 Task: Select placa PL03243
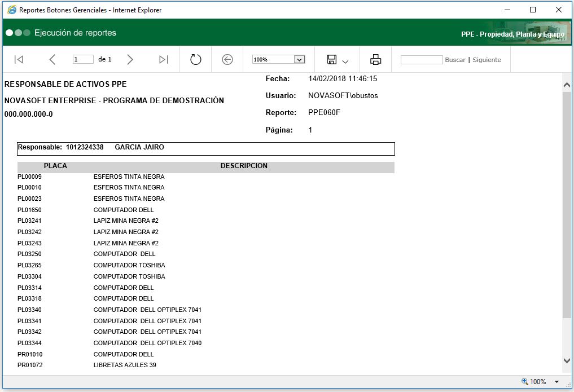(30, 243)
